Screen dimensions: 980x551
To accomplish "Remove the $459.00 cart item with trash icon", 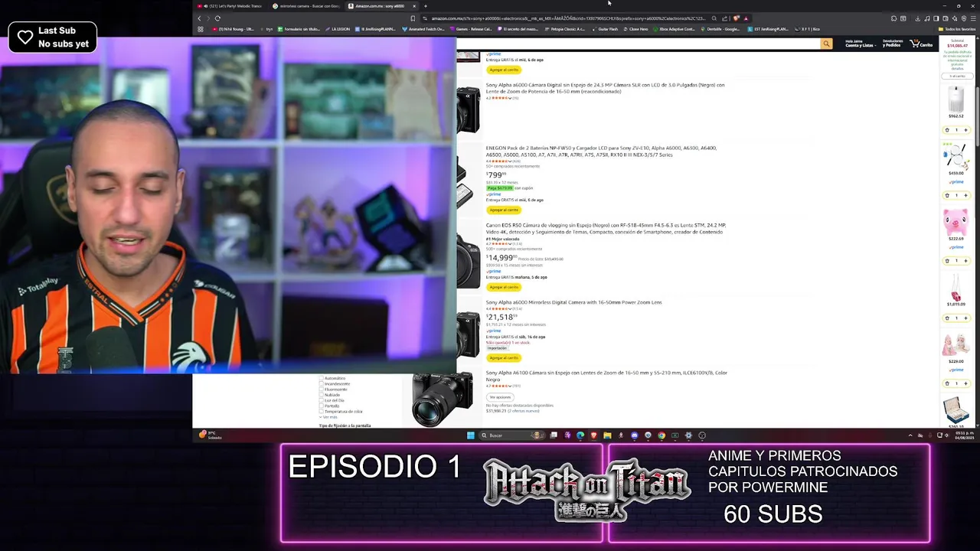I will [x=947, y=195].
